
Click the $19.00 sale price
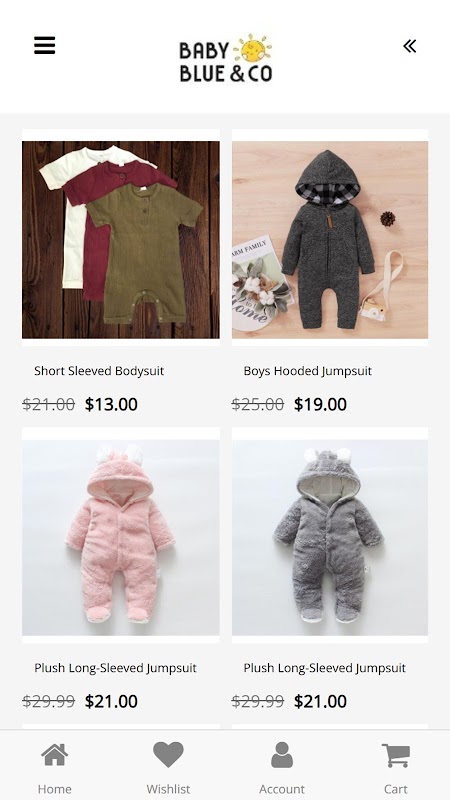click(320, 404)
